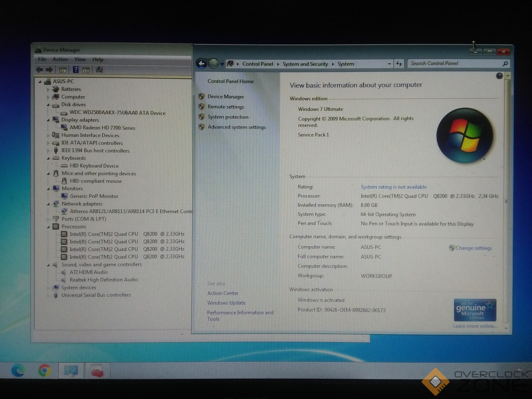Expand the Computer node in device tree

[x=48, y=97]
